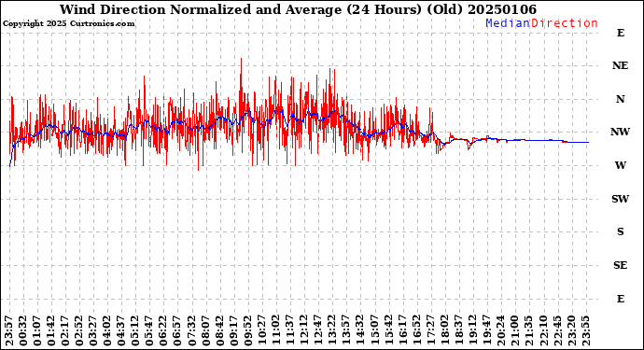Viewport: 644px width, 350px height.
Task: Click the red Direction legend label
Action: (565, 23)
